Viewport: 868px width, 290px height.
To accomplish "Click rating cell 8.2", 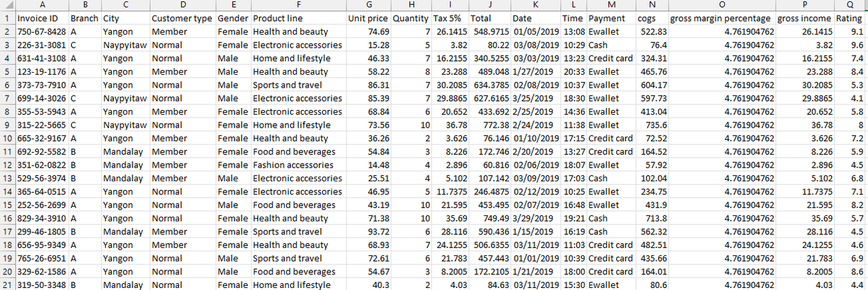I will click(850, 205).
